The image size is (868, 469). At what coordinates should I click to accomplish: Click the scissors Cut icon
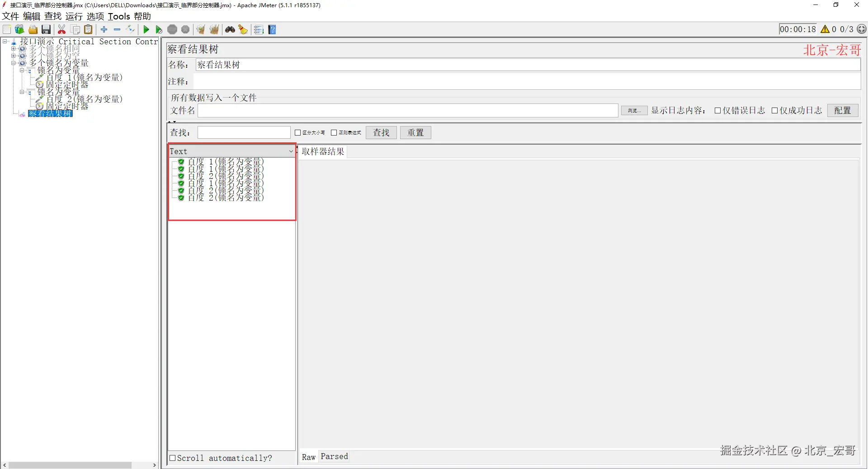point(62,30)
